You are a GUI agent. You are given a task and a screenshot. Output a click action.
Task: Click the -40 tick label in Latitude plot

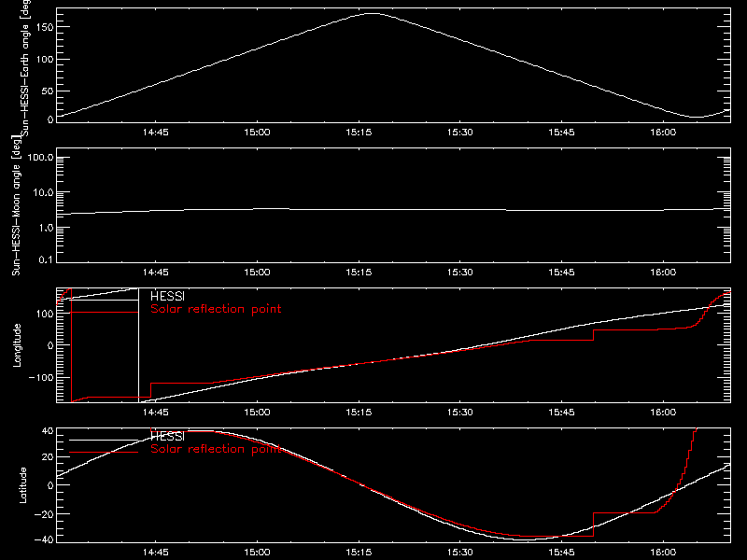pos(44,540)
